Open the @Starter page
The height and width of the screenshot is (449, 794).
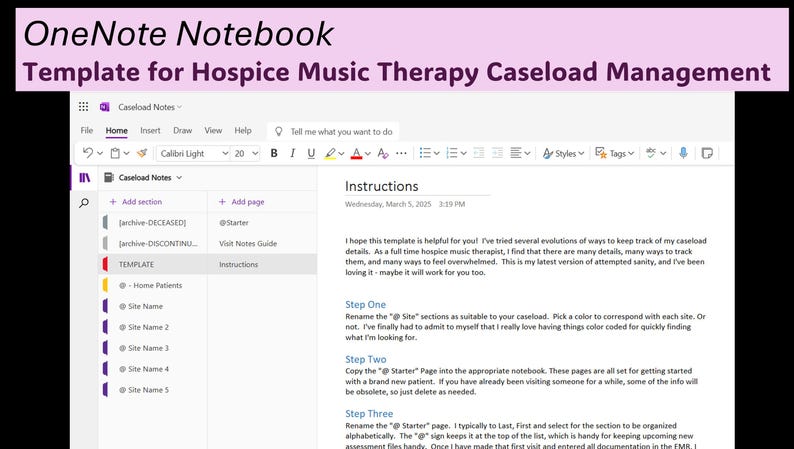point(262,222)
